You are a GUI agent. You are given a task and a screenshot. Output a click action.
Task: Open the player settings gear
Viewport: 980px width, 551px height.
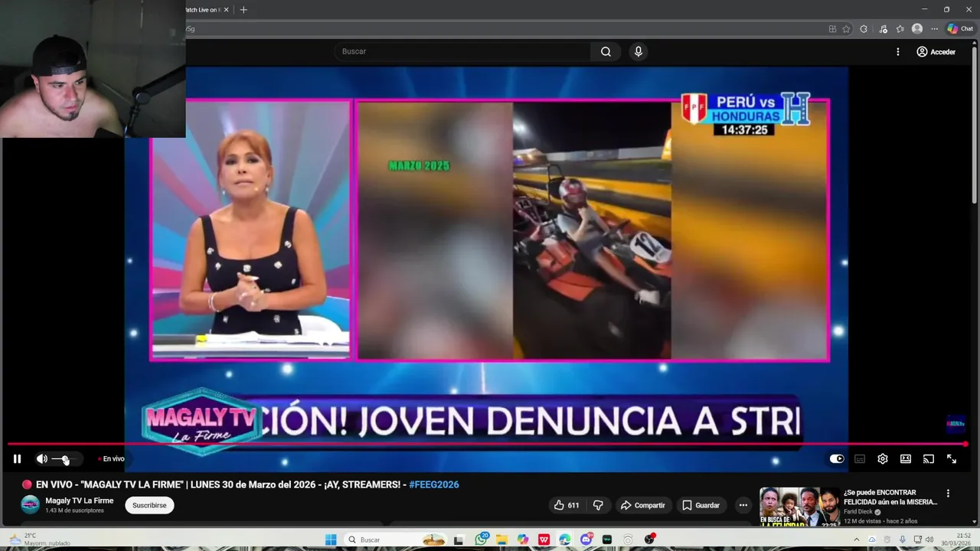883,458
